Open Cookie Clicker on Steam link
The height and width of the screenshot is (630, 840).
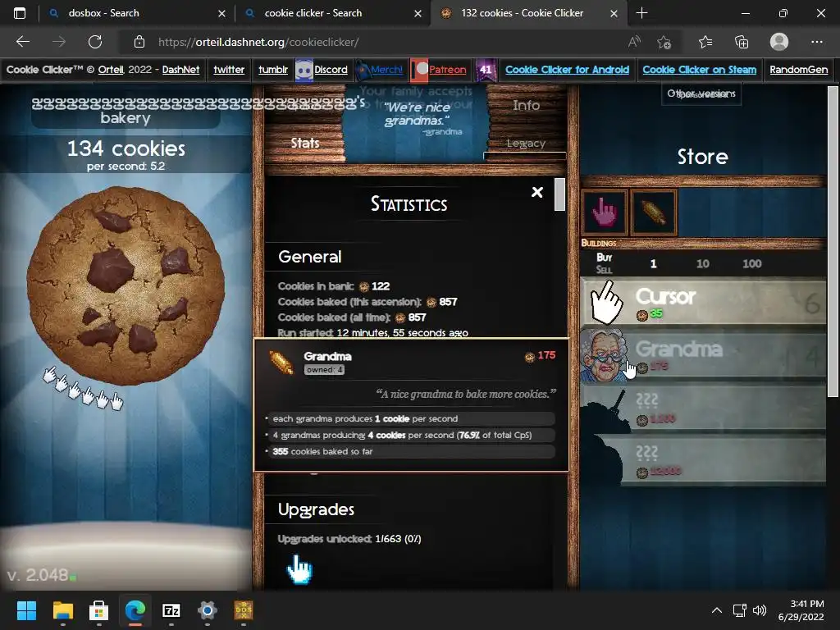(x=699, y=70)
